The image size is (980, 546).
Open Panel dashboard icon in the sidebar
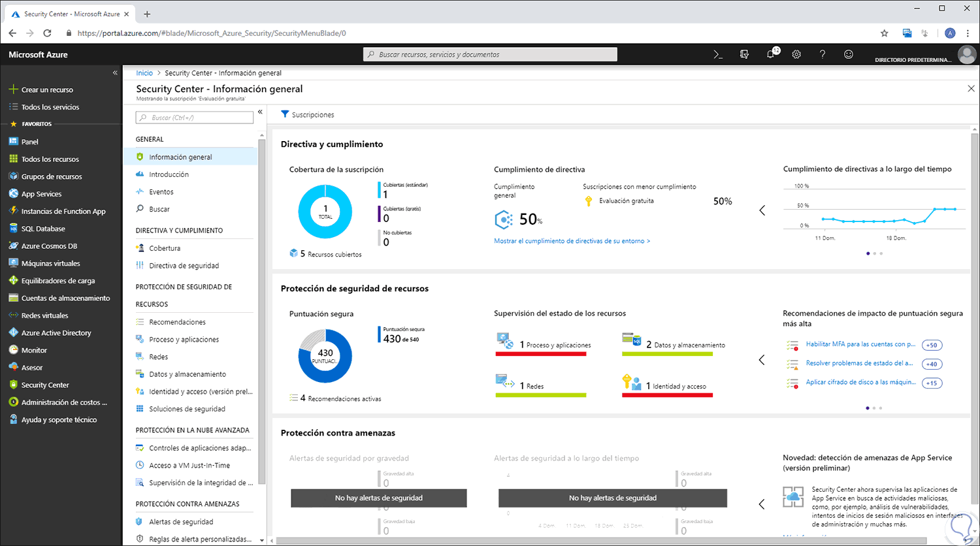pyautogui.click(x=13, y=141)
